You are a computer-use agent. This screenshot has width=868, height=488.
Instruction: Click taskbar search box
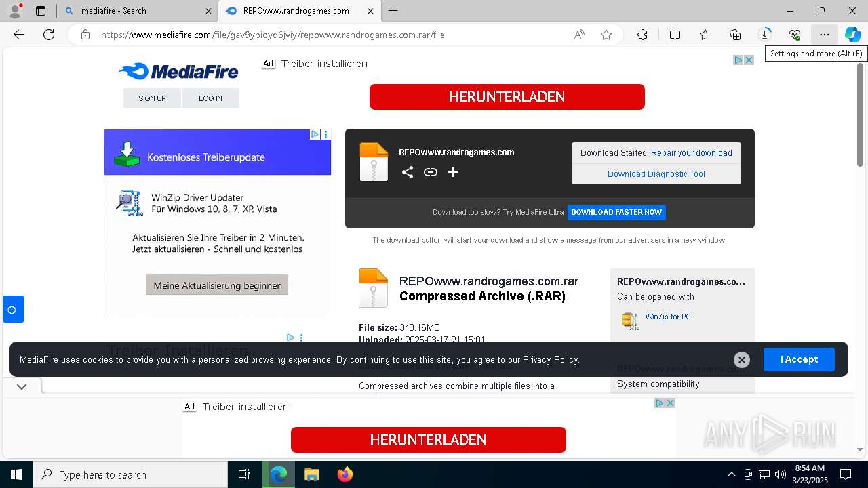coord(130,474)
